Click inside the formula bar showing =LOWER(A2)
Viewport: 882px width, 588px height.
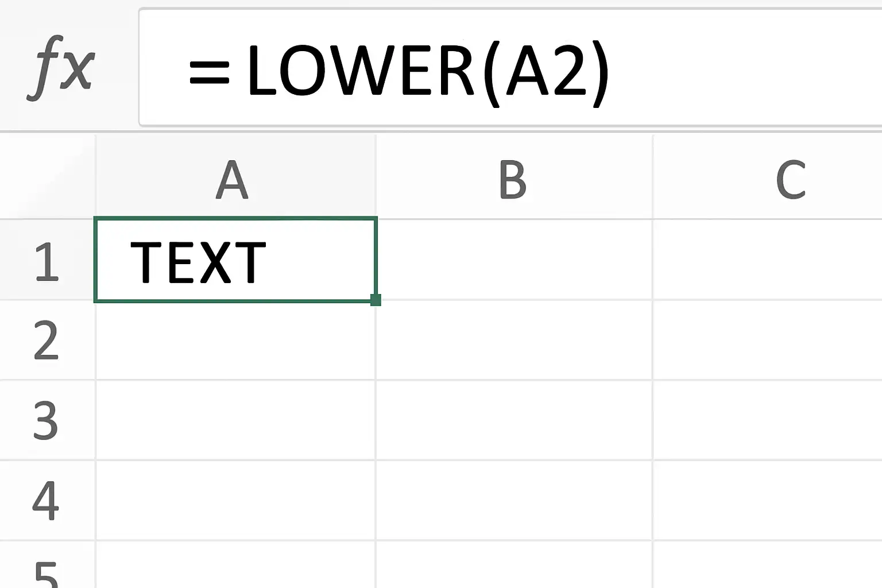coord(510,67)
